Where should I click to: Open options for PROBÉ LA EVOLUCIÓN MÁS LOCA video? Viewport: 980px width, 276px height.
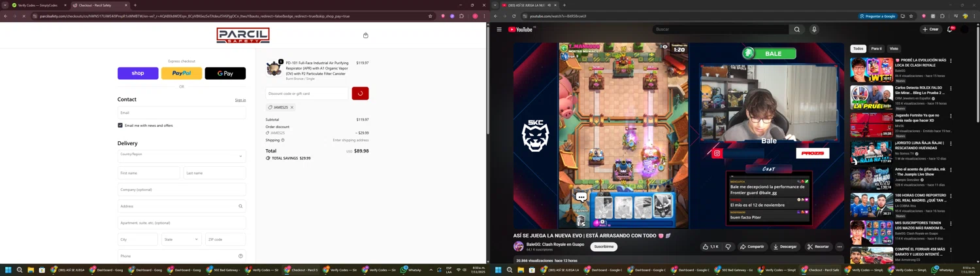point(951,61)
